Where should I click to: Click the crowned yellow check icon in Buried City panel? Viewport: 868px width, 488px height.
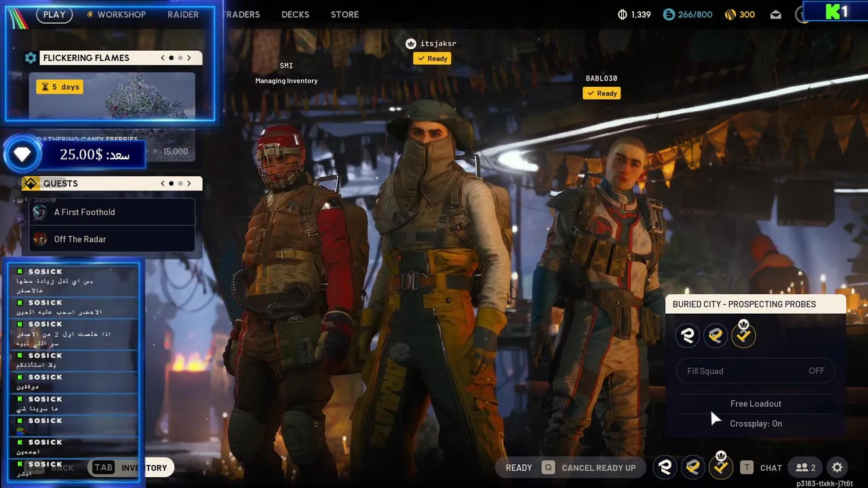tap(744, 334)
